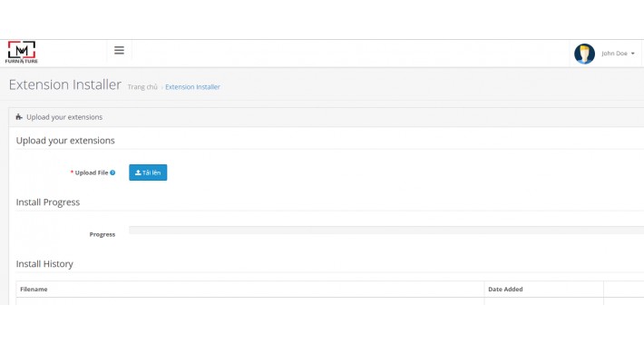Click the John Doe avatar picture
This screenshot has height=345, width=644.
(584, 54)
